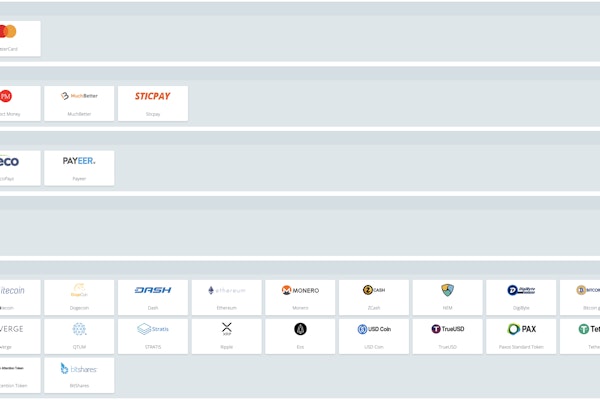Click the NEM coin tile
Viewport: 600px width, 400px height.
coord(447,297)
